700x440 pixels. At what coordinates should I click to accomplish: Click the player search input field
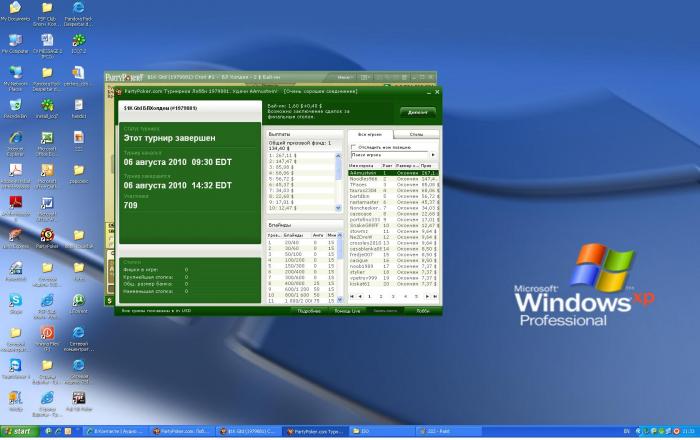pos(390,155)
